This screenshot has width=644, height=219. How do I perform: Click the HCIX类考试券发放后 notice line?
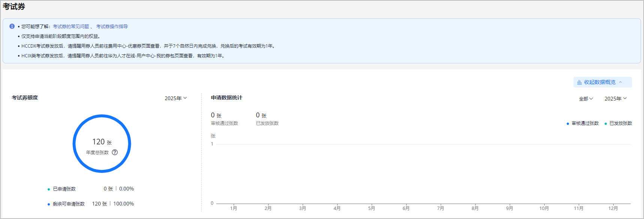pyautogui.click(x=123, y=56)
